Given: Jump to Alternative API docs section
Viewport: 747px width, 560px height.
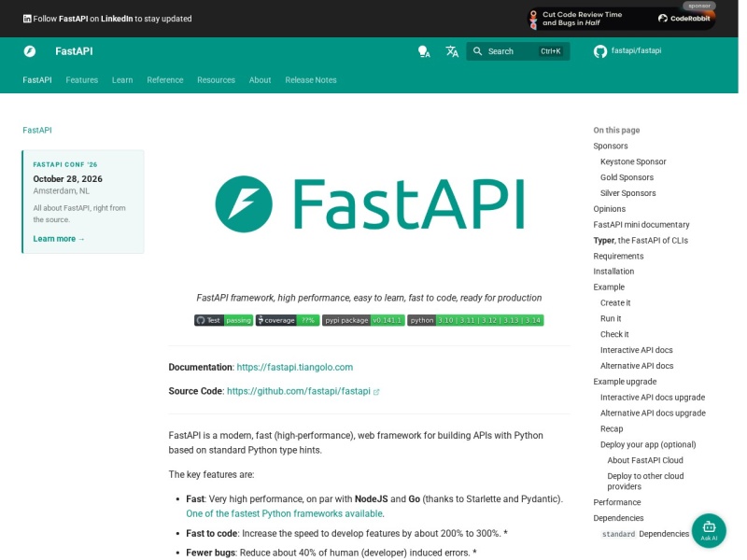Looking at the screenshot, I should coord(637,365).
